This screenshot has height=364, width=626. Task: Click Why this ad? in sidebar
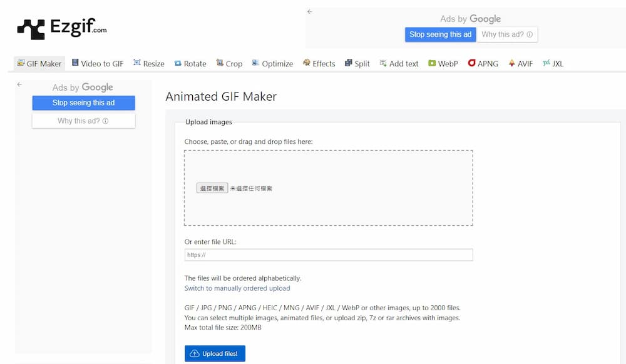(x=83, y=121)
